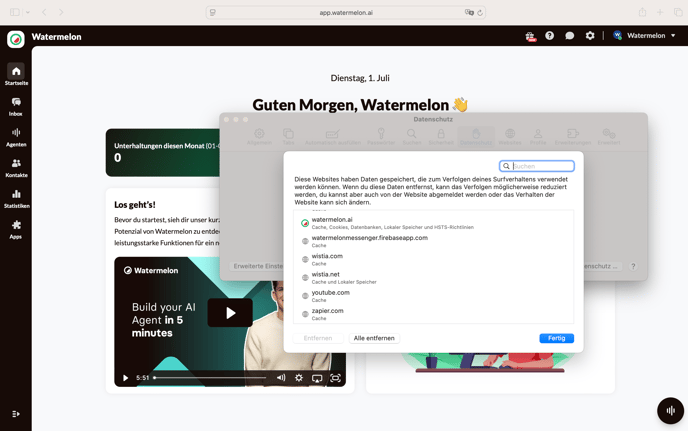Open Erweiterungen settings tab

tap(573, 136)
